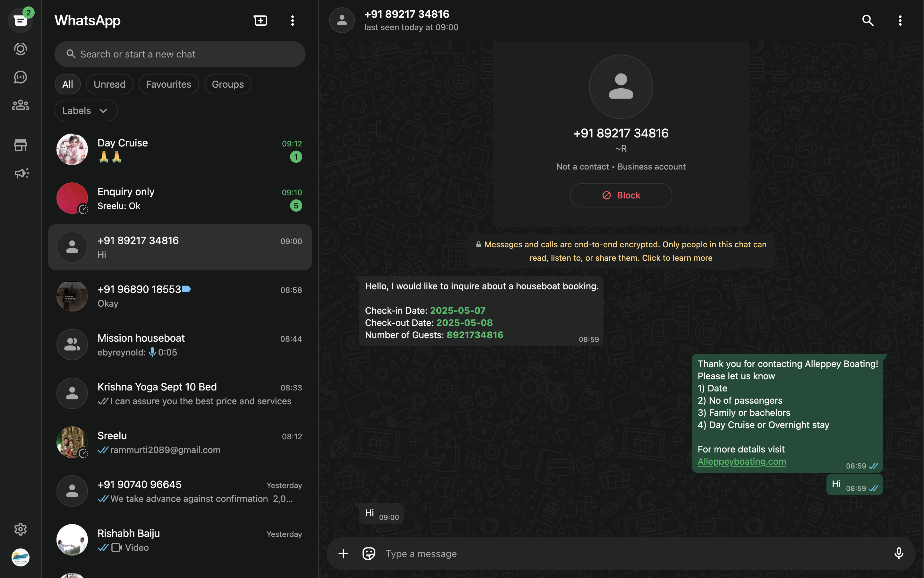Click the blue label tag on +91 96890 18553
924x578 pixels.
click(186, 289)
